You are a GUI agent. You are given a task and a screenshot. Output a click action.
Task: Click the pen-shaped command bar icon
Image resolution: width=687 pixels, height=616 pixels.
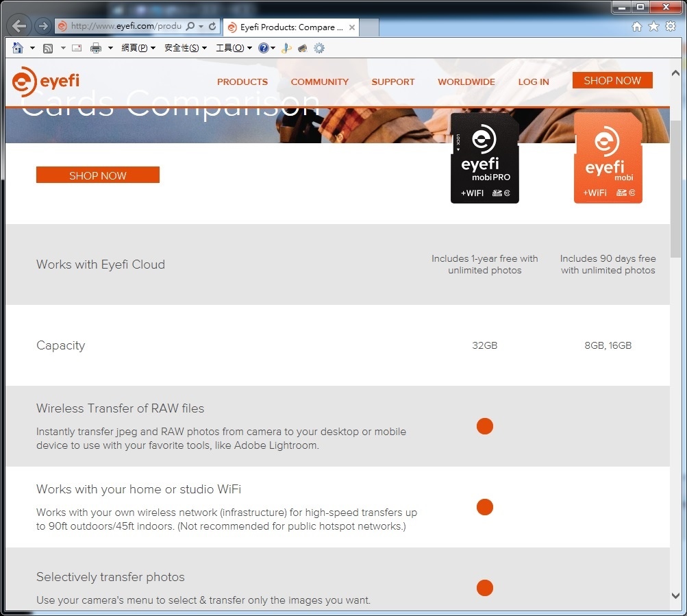coord(286,48)
